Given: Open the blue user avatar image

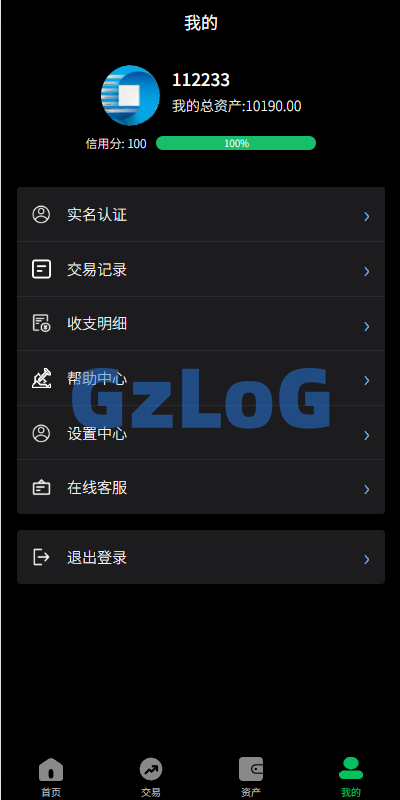Looking at the screenshot, I should [130, 95].
